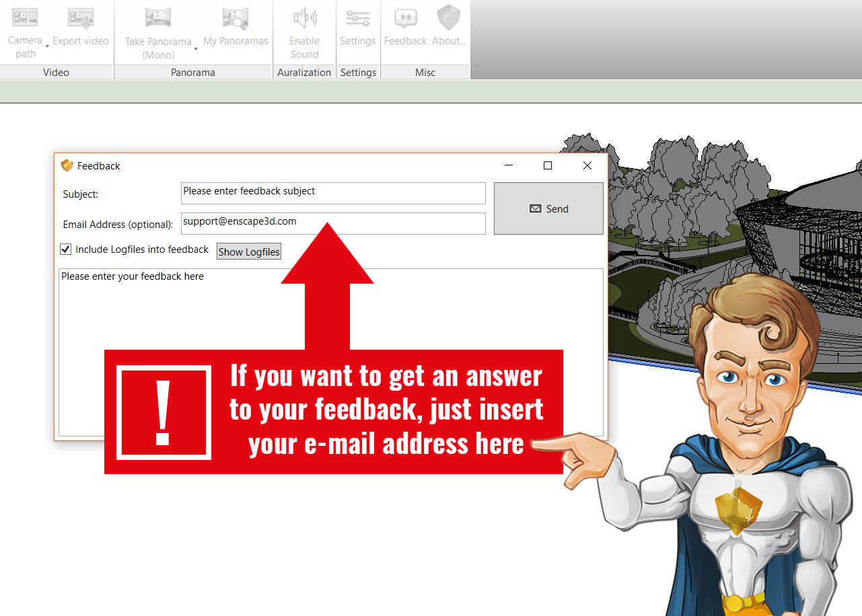The height and width of the screenshot is (616, 862).
Task: Click the Export video icon
Action: 80,17
